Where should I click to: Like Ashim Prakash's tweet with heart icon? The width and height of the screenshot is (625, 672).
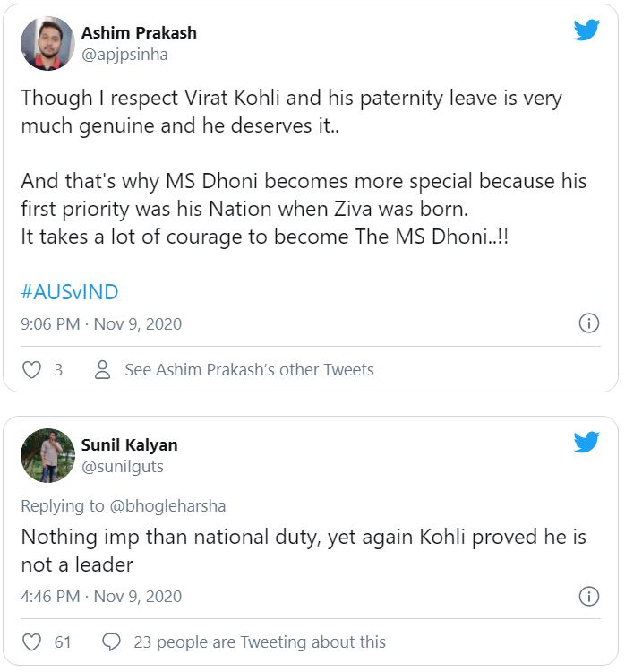pyautogui.click(x=31, y=369)
